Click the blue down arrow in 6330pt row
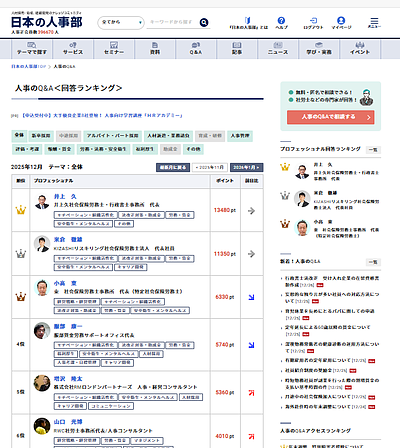 click(x=251, y=297)
